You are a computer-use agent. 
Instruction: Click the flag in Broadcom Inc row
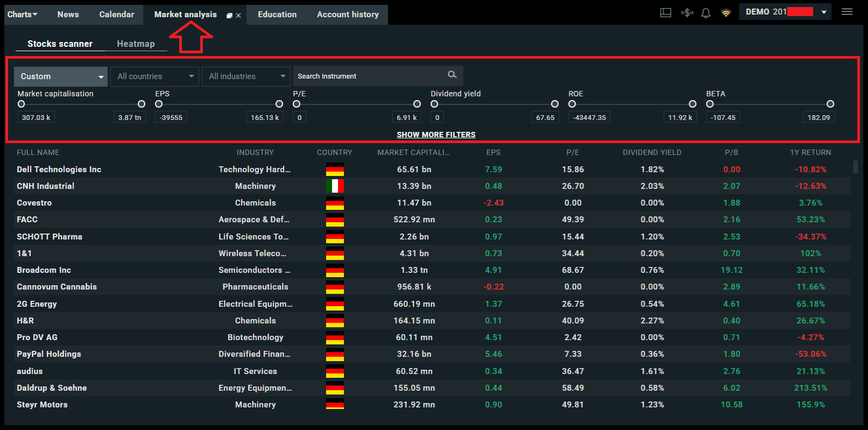[x=335, y=270]
